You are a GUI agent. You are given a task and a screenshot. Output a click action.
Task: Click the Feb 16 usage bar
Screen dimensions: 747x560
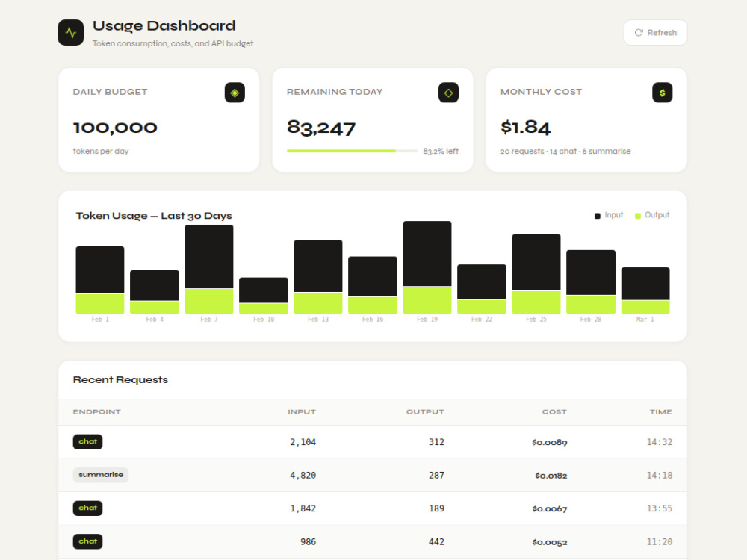click(373, 285)
